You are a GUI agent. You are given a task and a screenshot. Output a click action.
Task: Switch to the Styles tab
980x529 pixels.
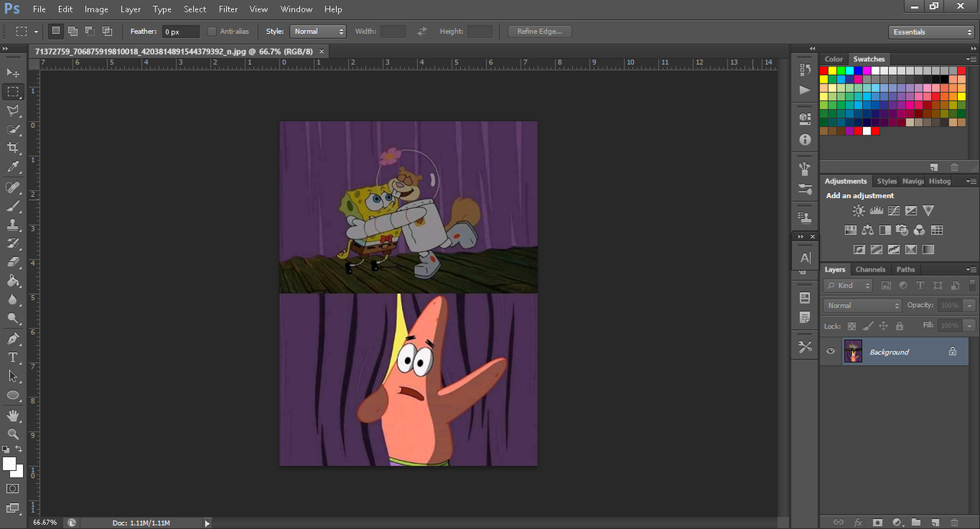pos(887,181)
